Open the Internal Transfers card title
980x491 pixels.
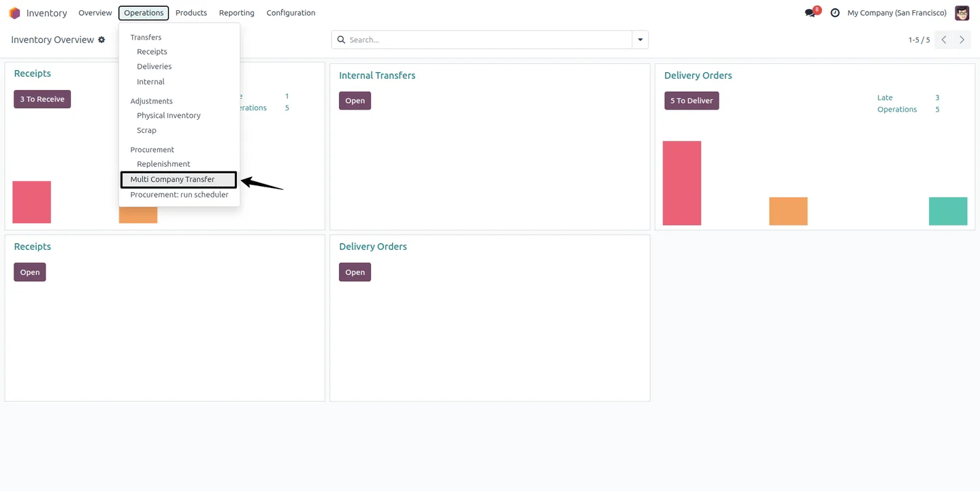click(377, 76)
